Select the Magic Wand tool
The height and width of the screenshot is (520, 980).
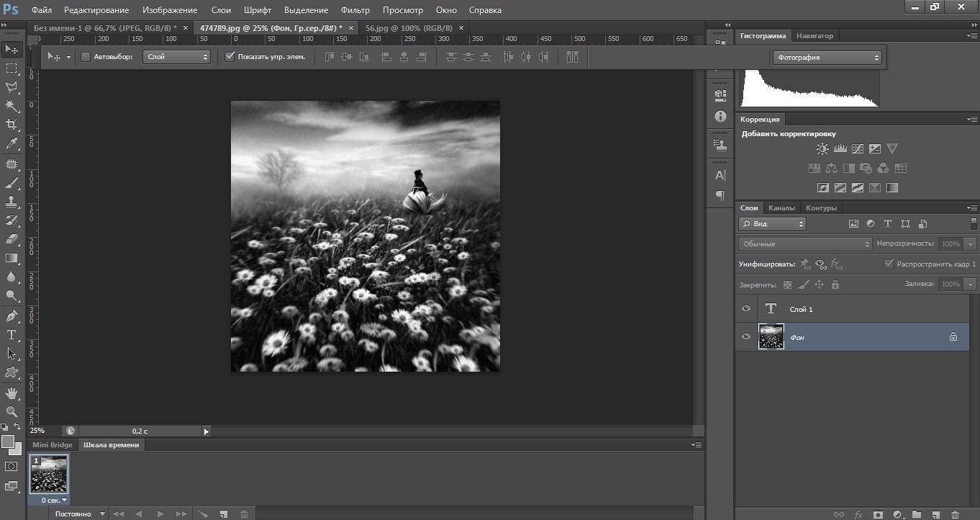[x=12, y=106]
